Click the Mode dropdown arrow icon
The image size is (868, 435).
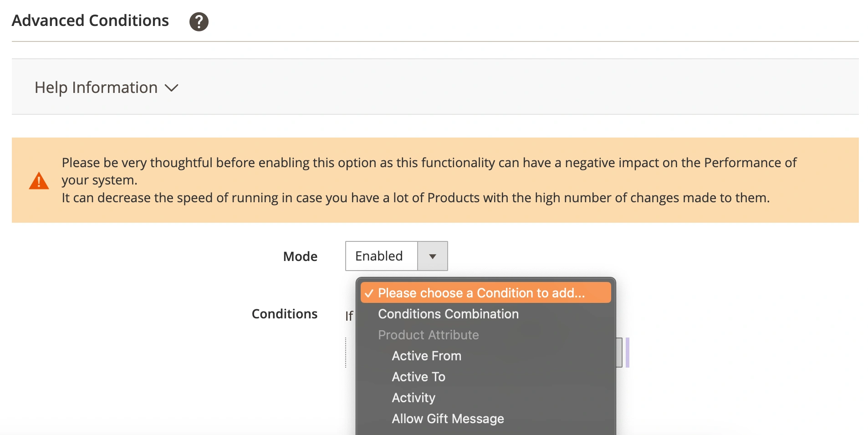[x=432, y=256]
